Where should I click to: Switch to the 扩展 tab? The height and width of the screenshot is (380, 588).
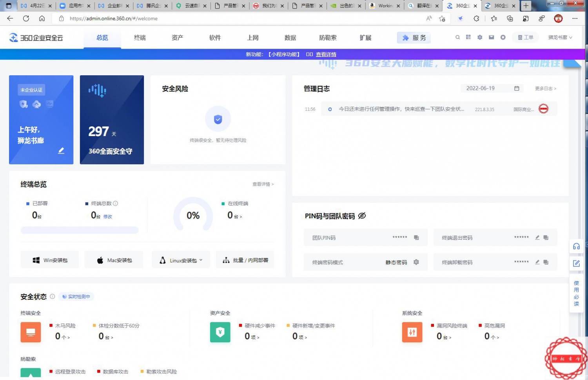tap(365, 38)
